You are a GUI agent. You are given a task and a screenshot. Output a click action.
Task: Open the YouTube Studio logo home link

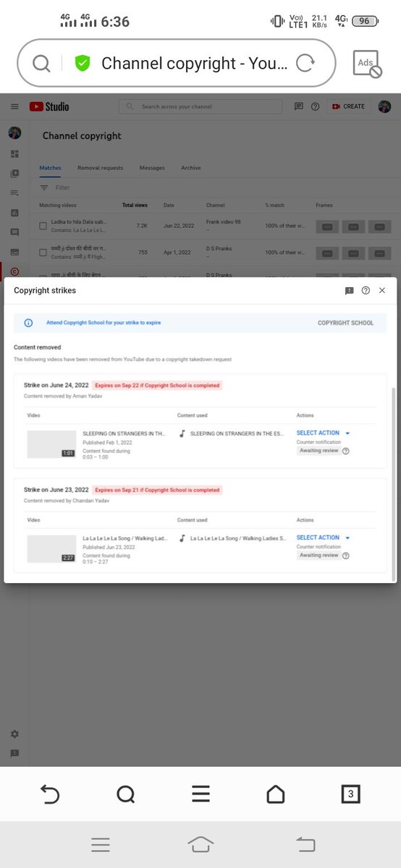tap(49, 106)
